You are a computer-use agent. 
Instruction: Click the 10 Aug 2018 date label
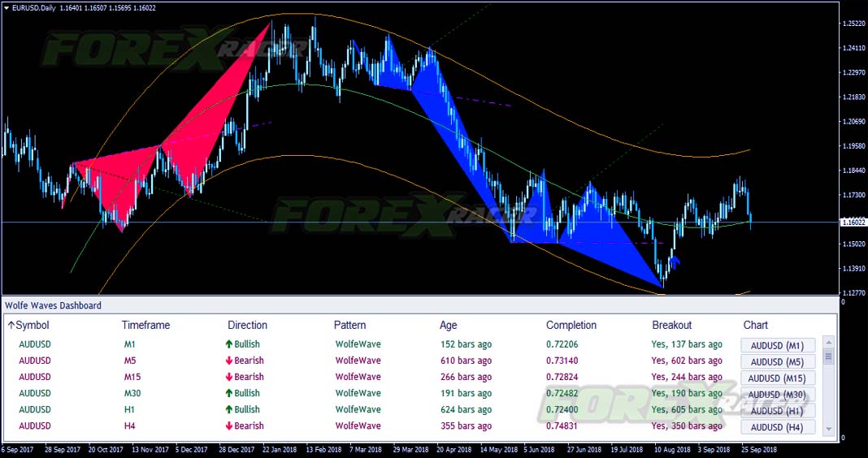tap(673, 450)
